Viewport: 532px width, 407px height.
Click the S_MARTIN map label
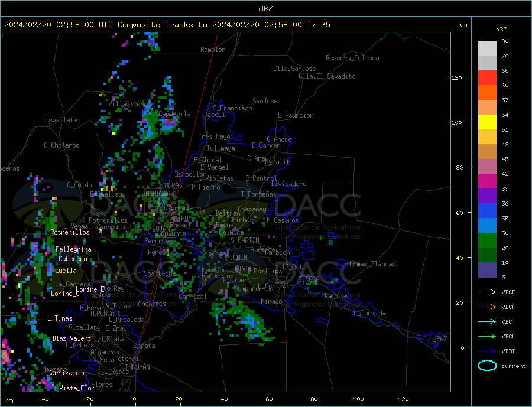click(245, 240)
